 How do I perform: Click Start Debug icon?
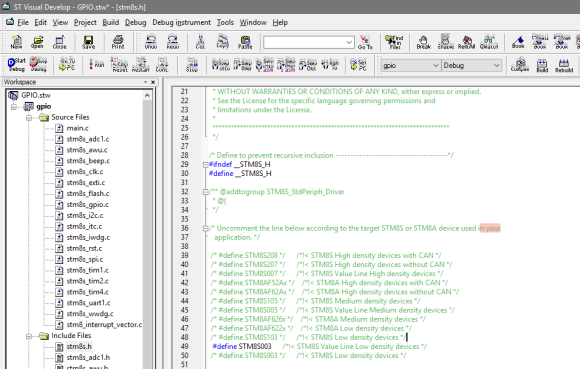pyautogui.click(x=17, y=64)
